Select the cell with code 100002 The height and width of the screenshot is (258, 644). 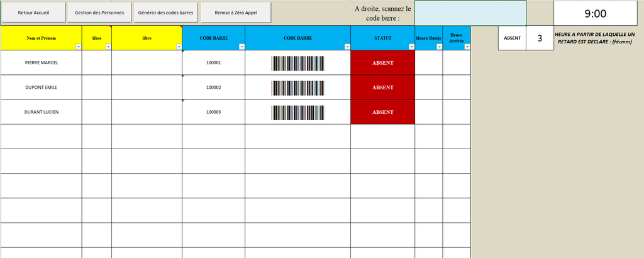point(214,87)
